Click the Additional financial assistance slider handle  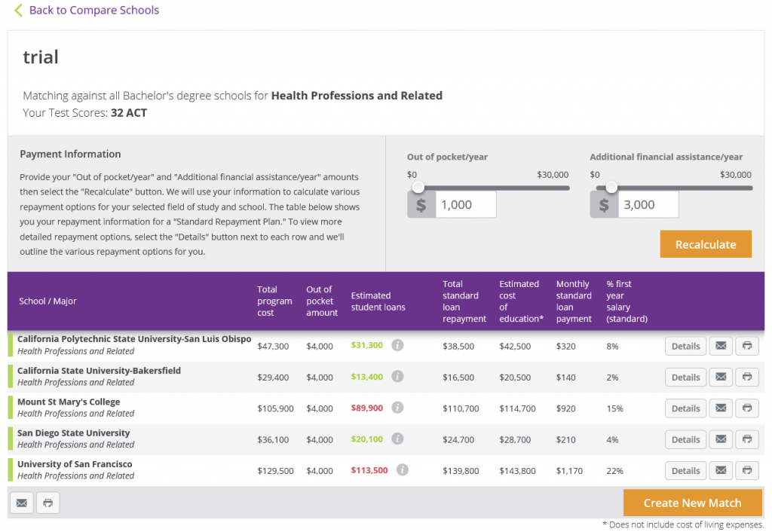coord(611,188)
